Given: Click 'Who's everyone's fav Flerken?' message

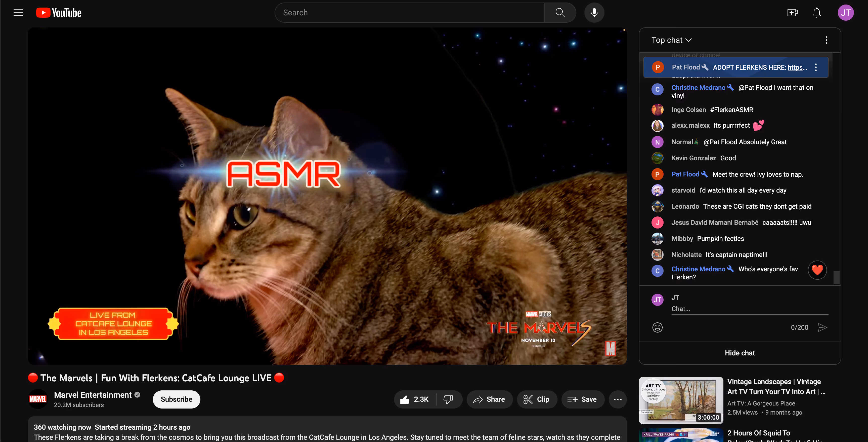Looking at the screenshot, I should [x=734, y=273].
